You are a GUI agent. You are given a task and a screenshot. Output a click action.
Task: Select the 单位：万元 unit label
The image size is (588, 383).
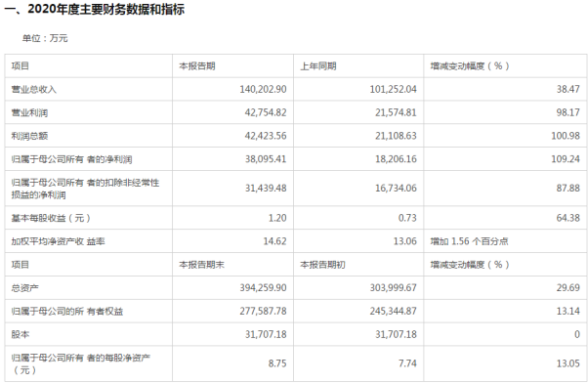45,38
